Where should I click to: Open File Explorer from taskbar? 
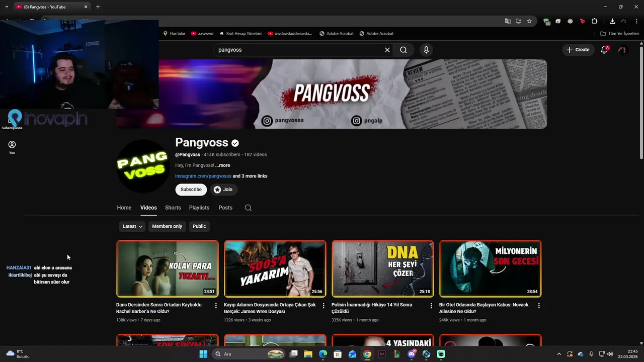[x=308, y=354]
